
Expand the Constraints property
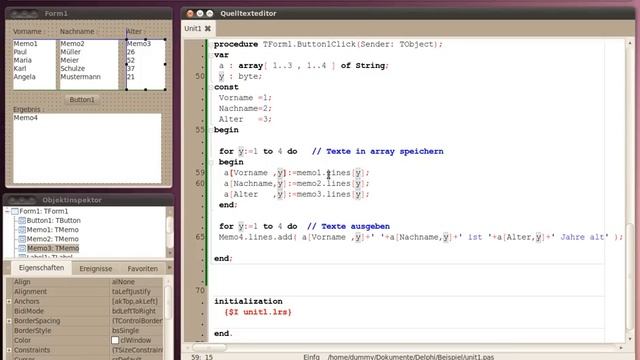[x=9, y=350]
